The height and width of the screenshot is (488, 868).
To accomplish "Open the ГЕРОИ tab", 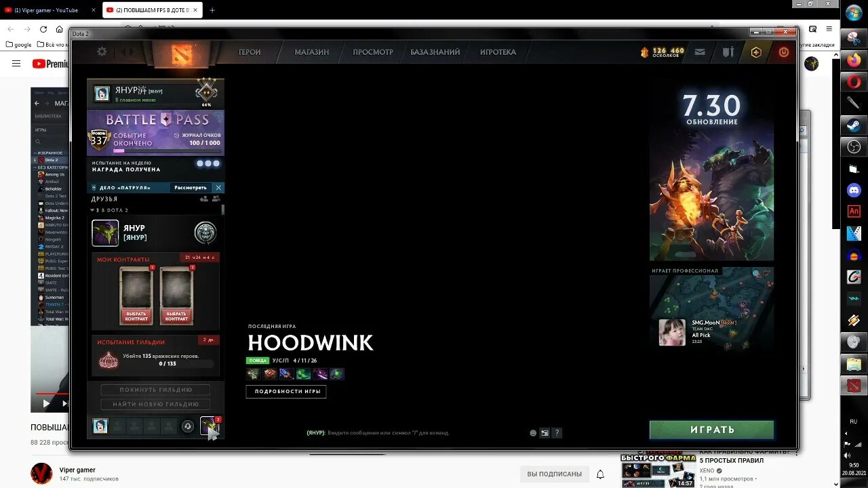I will click(x=250, y=52).
